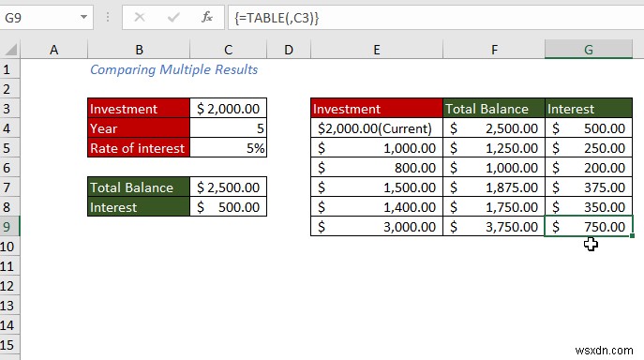Select 'Total Balance' header in column F
Screen dimensions: 644x360
pyautogui.click(x=494, y=109)
